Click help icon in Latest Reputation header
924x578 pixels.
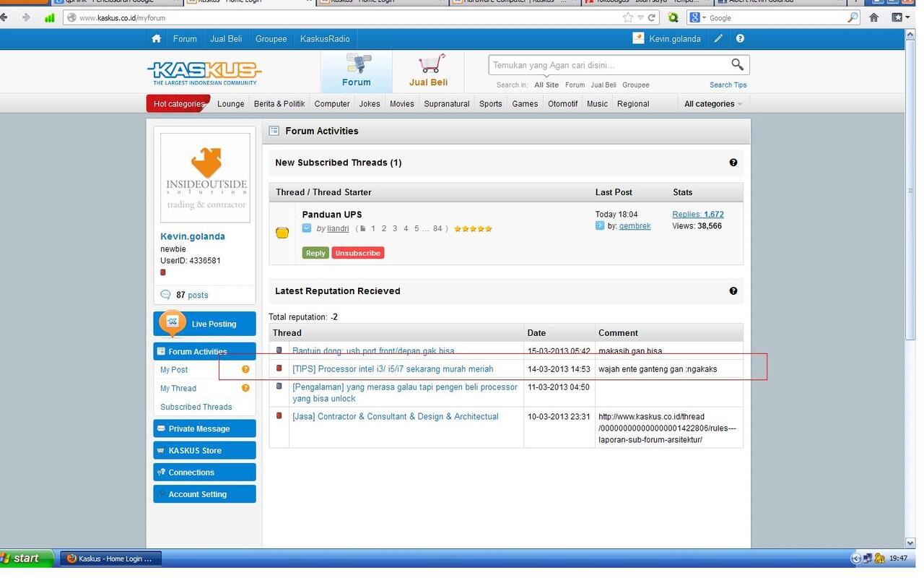click(733, 291)
